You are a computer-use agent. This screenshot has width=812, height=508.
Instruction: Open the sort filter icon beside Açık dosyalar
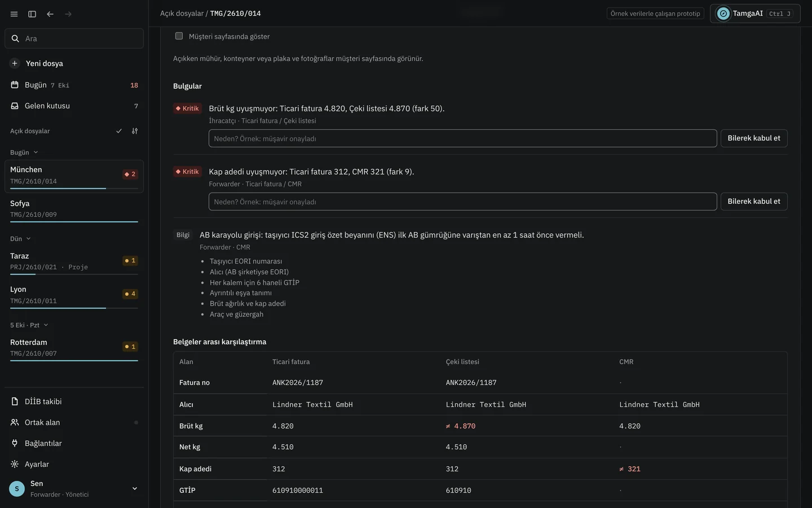[x=135, y=131]
